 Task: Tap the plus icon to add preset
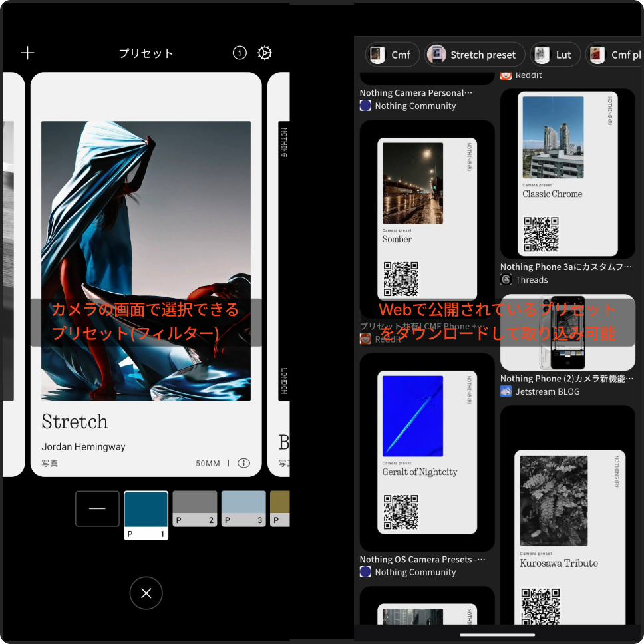click(x=27, y=53)
